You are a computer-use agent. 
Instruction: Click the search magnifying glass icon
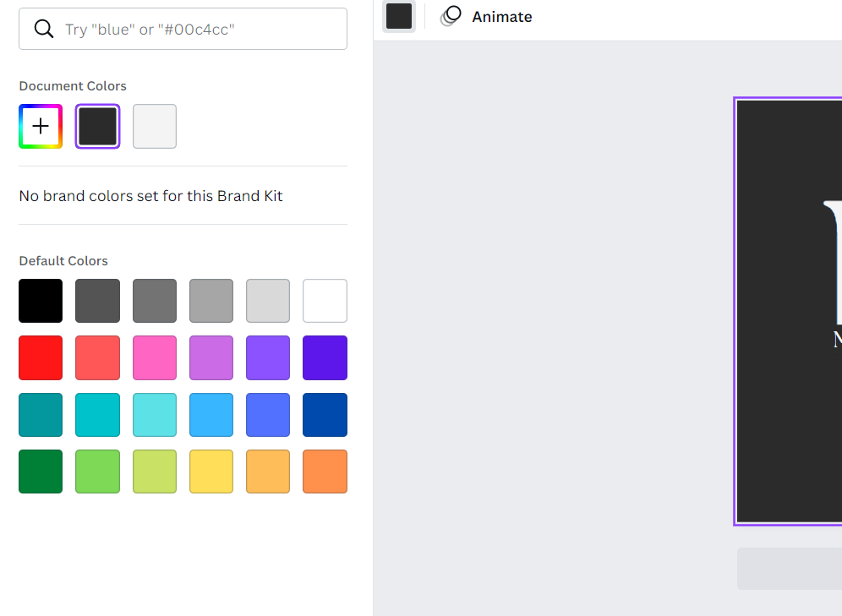(43, 28)
